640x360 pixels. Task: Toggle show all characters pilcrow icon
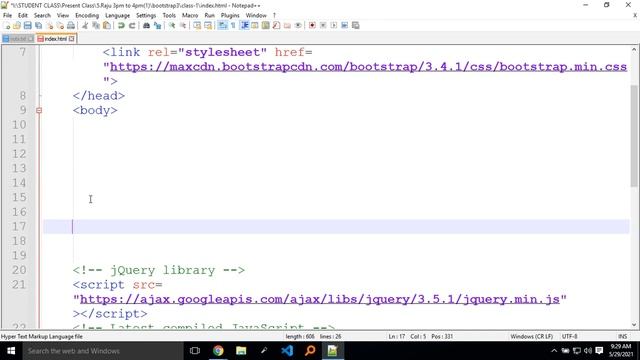coord(233,25)
